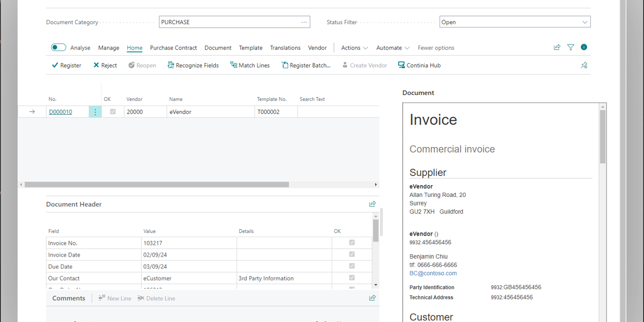This screenshot has width=644, height=322.
Task: Toggle the Analyse switch
Action: pyautogui.click(x=58, y=48)
